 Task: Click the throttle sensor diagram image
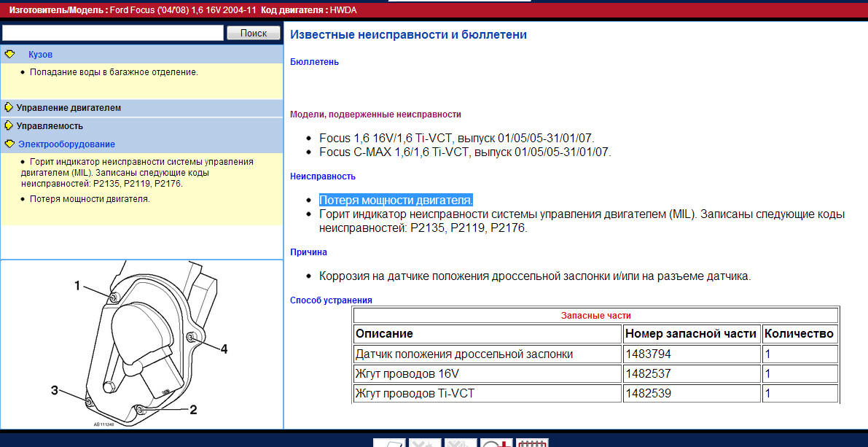(141, 344)
